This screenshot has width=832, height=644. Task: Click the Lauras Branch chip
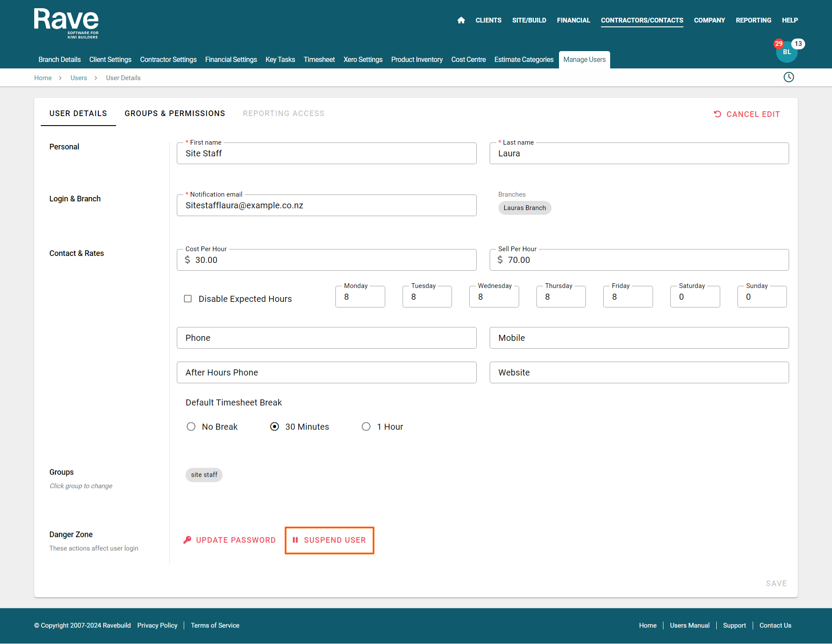524,208
